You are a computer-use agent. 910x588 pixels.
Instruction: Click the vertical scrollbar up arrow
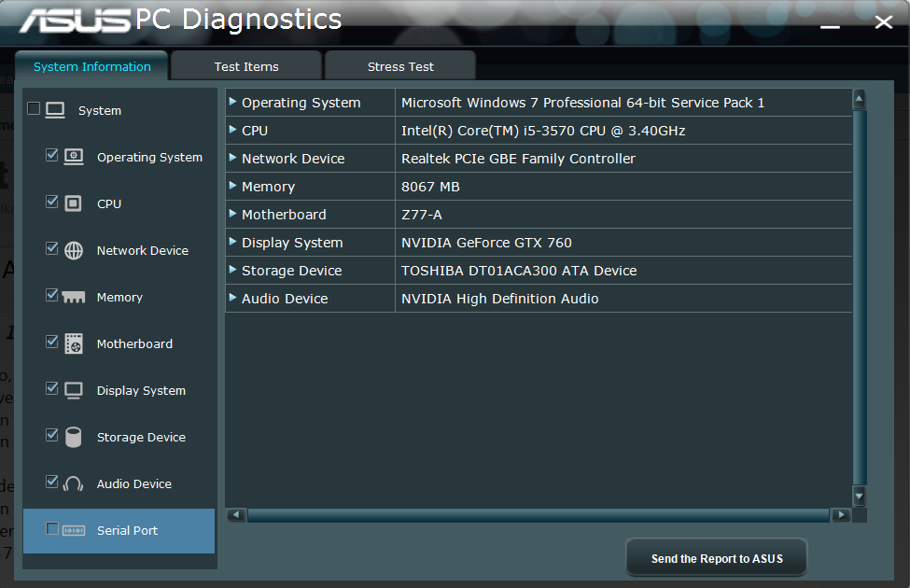[859, 99]
